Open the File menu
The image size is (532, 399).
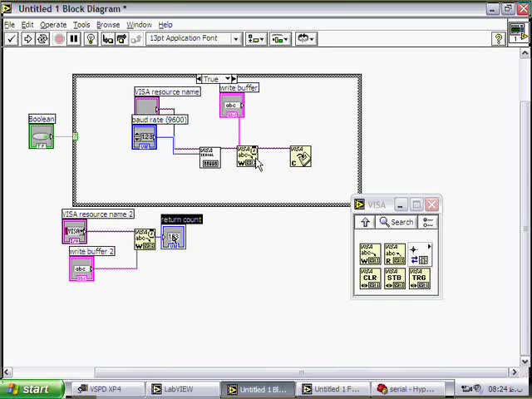[9, 25]
